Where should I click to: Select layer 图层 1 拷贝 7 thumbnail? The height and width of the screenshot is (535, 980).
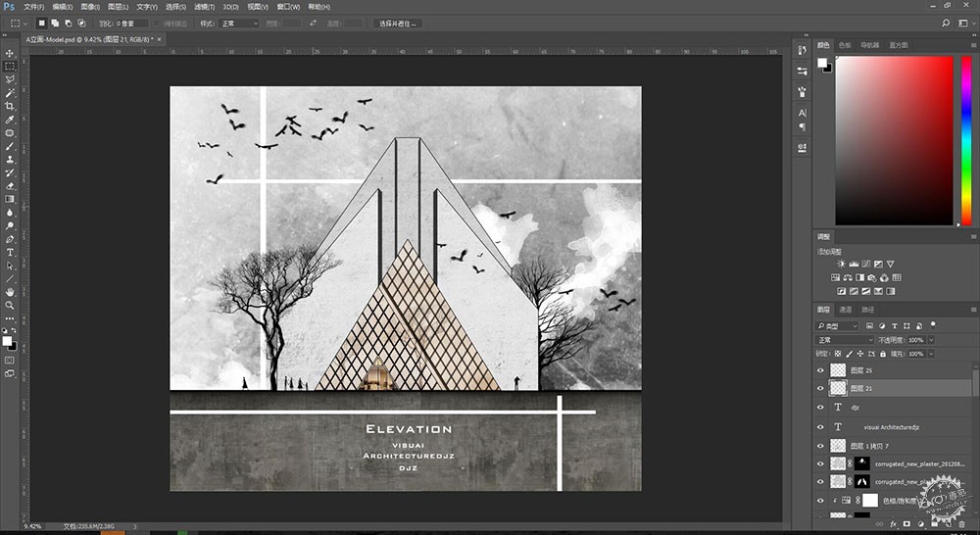pyautogui.click(x=838, y=446)
